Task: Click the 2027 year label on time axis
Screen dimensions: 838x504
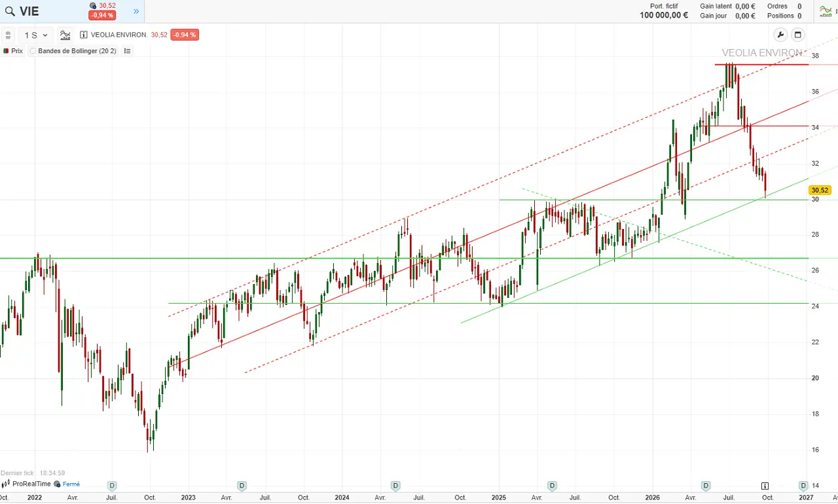Action: (806, 497)
